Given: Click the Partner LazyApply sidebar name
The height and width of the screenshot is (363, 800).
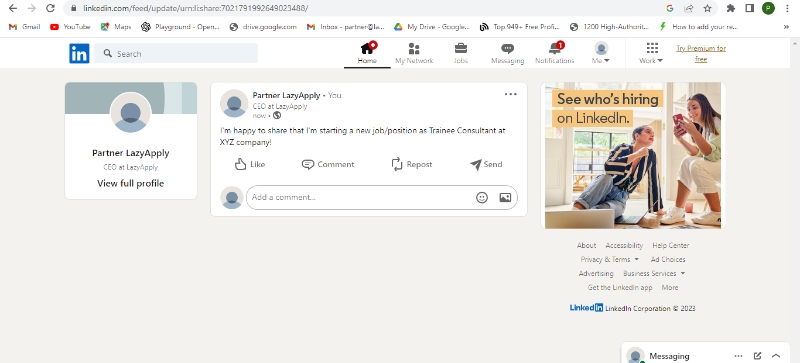Looking at the screenshot, I should [131, 153].
